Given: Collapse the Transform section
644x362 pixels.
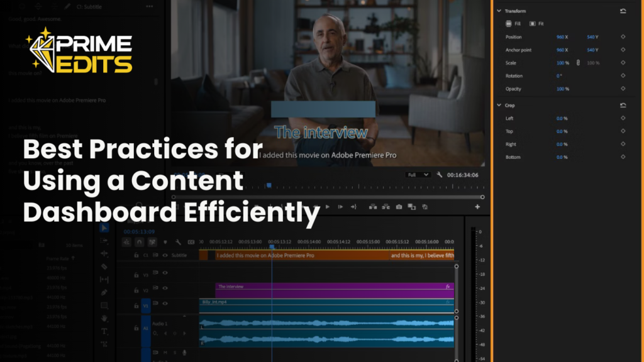Looking at the screenshot, I should 499,11.
